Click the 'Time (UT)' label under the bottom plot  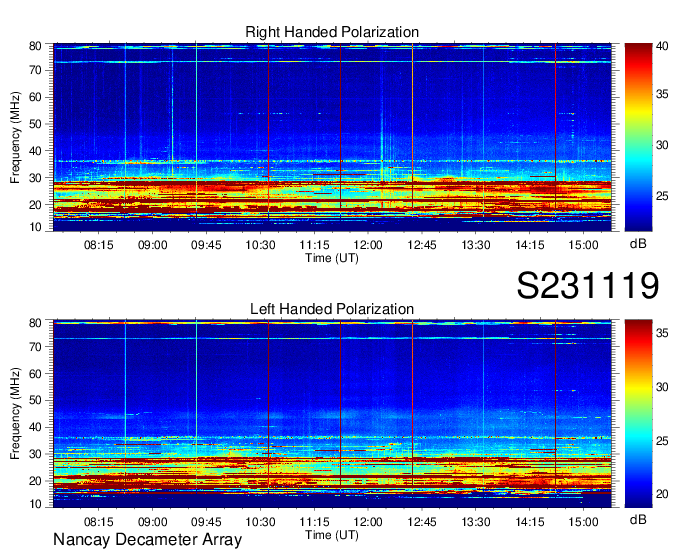coord(332,535)
